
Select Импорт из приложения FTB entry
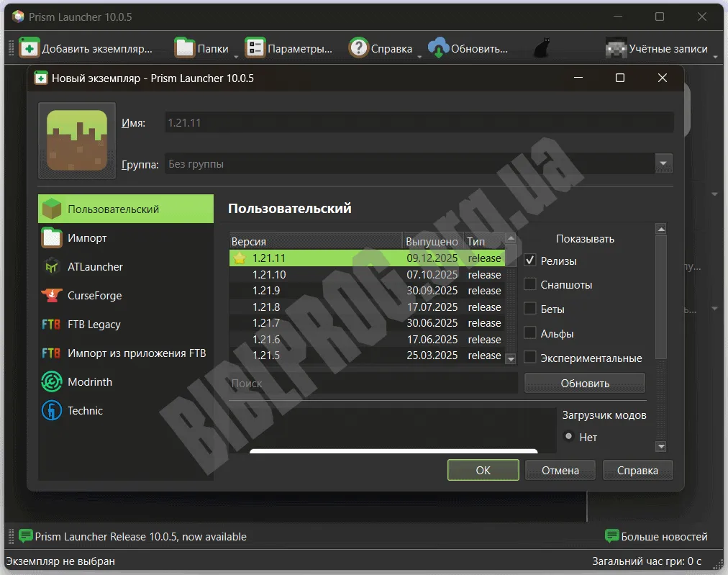pyautogui.click(x=126, y=353)
